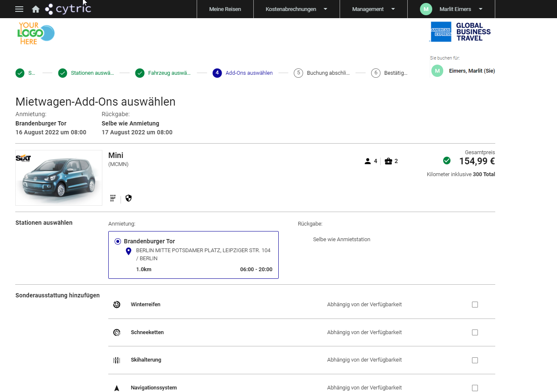This screenshot has width=557, height=392.
Task: Click the 1.0km distance value
Action: click(x=144, y=269)
